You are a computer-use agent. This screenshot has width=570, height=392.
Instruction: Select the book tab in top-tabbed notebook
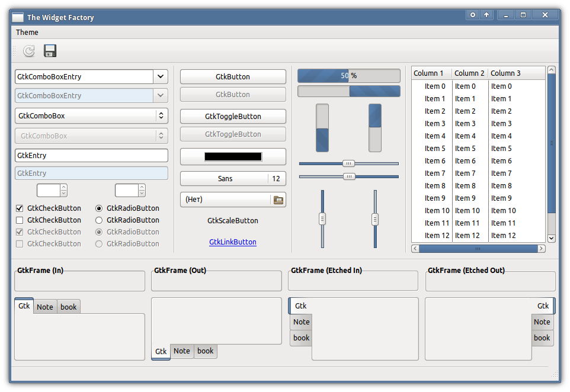[x=68, y=307]
